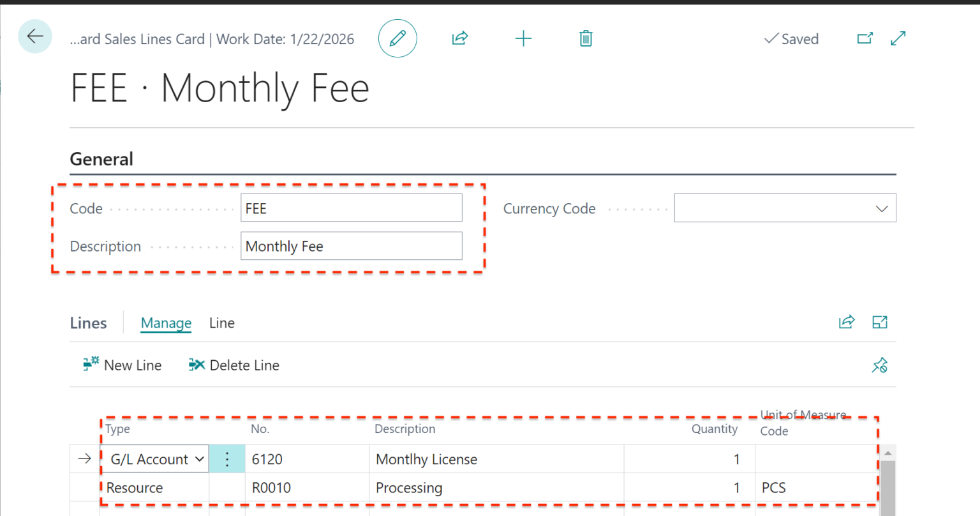Open the Currency Code dropdown
Screen dimensions: 980x516
coord(882,208)
